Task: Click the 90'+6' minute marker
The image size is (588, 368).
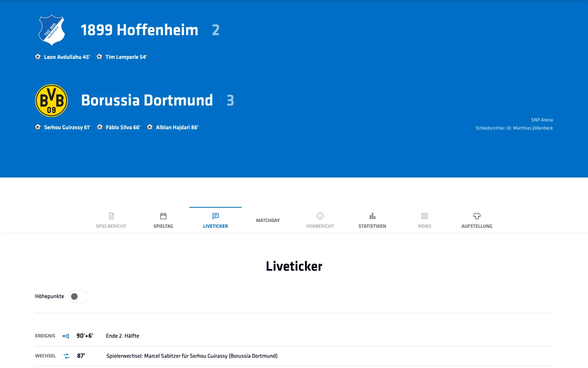Action: [85, 336]
